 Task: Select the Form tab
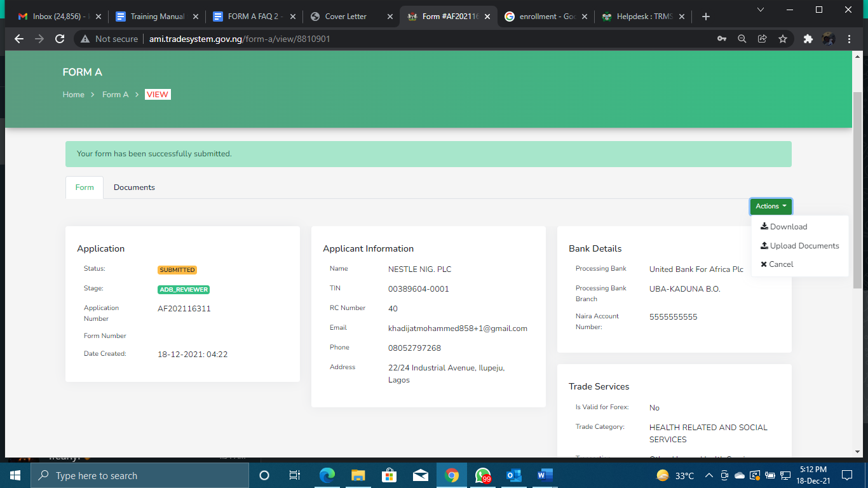(85, 187)
